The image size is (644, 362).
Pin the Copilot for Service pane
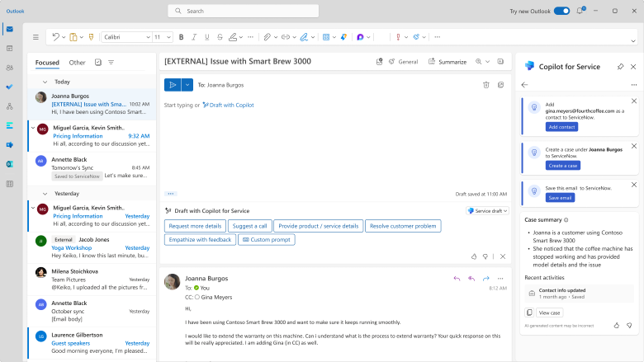pyautogui.click(x=620, y=67)
